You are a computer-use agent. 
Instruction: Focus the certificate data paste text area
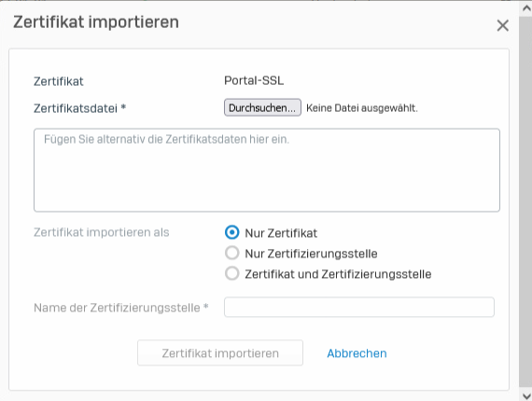pos(267,170)
